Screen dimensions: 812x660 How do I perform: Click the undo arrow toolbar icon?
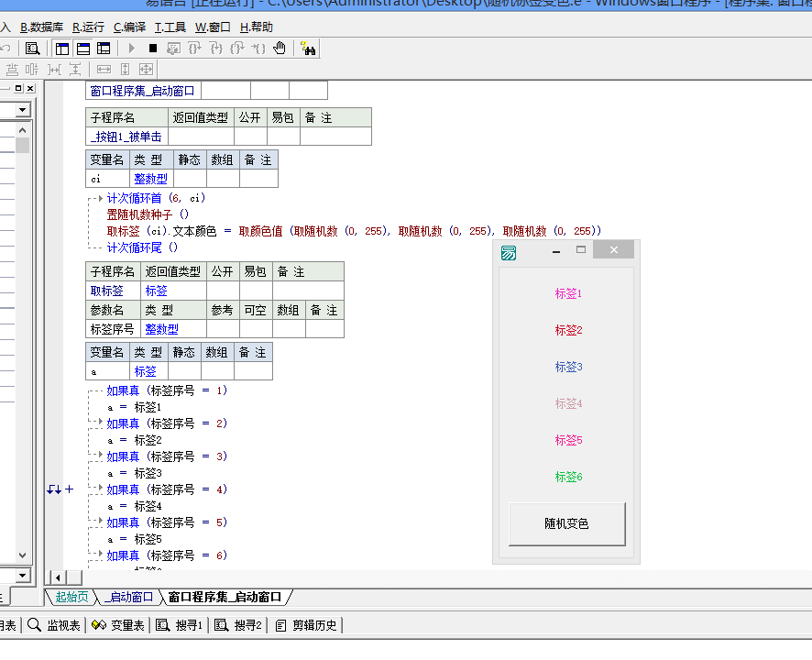tap(5, 49)
